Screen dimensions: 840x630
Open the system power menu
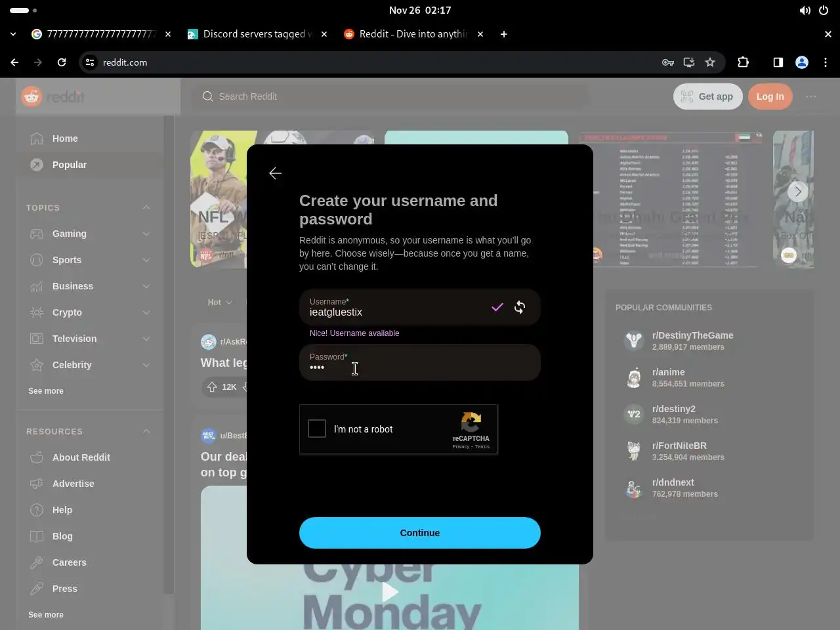click(x=823, y=10)
